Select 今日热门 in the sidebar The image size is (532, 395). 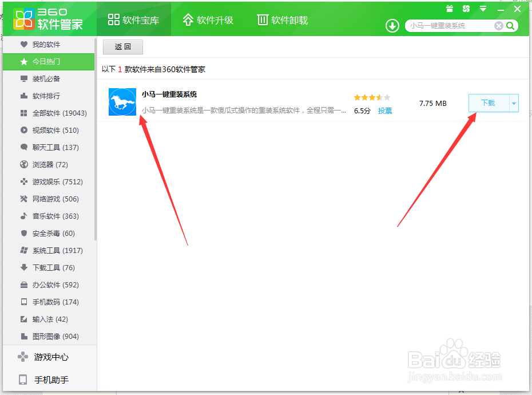click(x=49, y=61)
